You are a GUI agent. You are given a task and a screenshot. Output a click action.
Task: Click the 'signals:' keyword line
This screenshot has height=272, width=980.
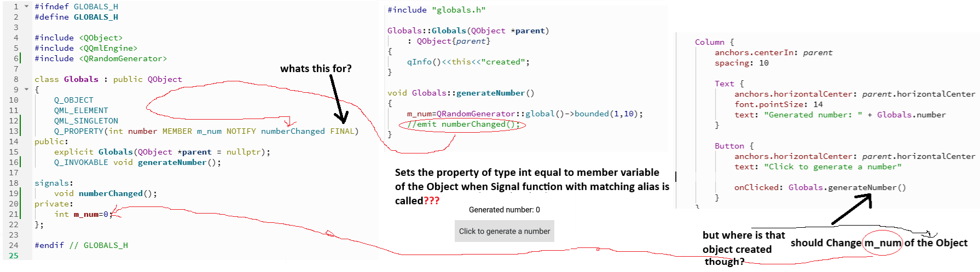(x=54, y=183)
